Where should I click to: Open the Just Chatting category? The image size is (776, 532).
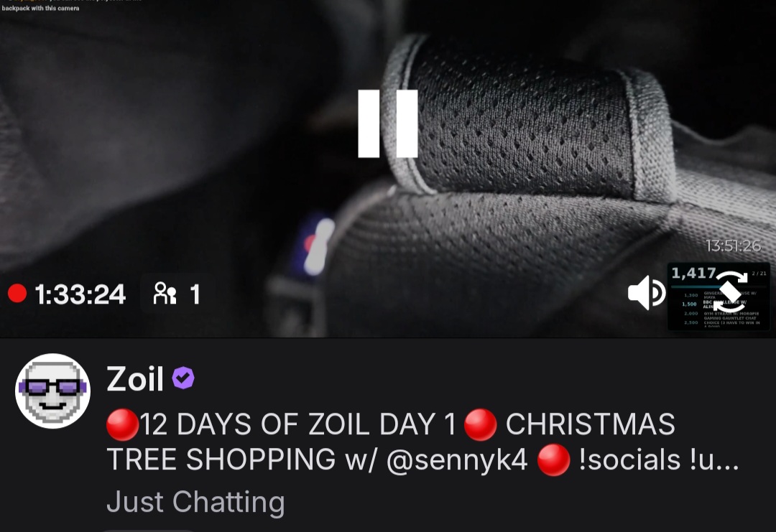pos(195,502)
